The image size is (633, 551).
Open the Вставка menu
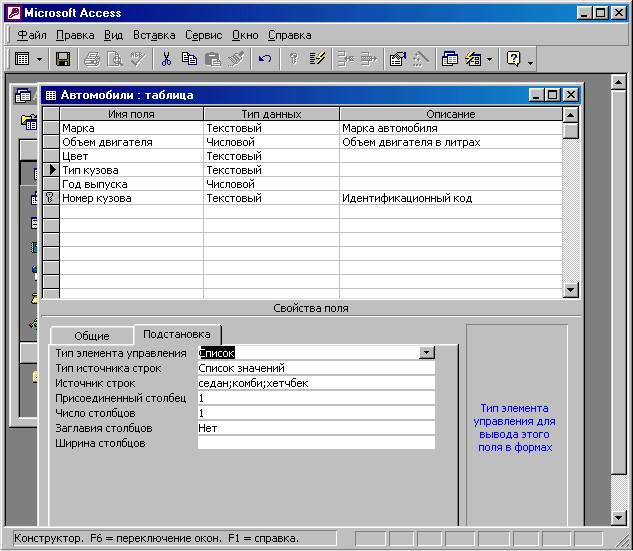[x=154, y=35]
